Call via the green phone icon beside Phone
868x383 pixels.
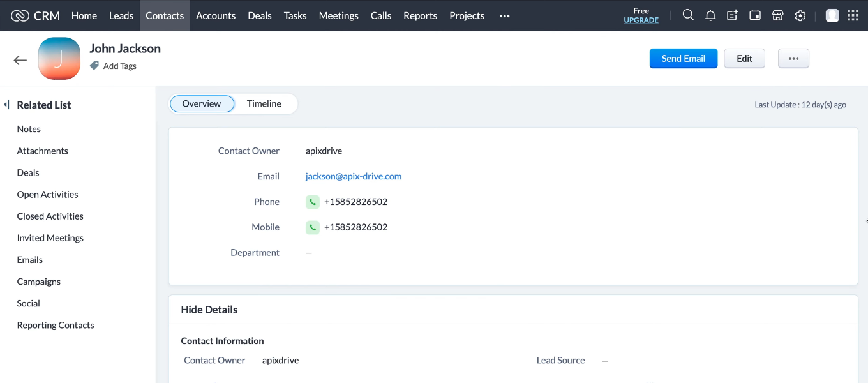coord(312,201)
